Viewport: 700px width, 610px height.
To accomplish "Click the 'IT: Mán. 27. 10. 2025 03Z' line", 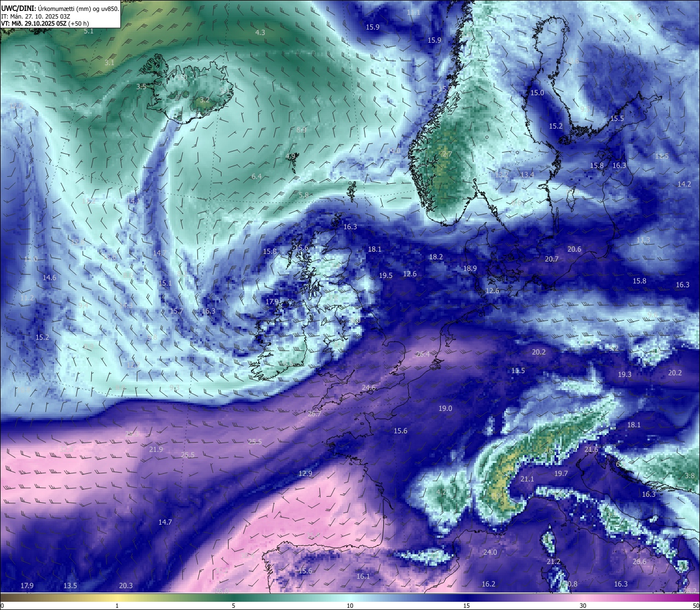I will click(x=36, y=16).
